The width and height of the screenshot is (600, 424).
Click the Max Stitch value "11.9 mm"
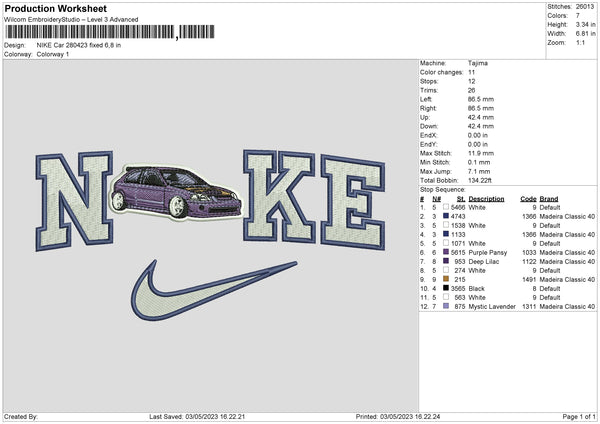tap(481, 153)
